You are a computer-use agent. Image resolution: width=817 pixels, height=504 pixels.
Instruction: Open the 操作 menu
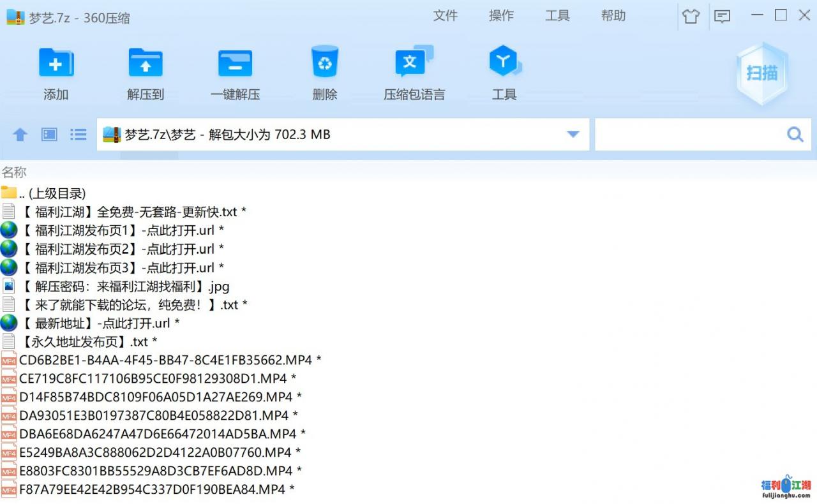point(501,16)
